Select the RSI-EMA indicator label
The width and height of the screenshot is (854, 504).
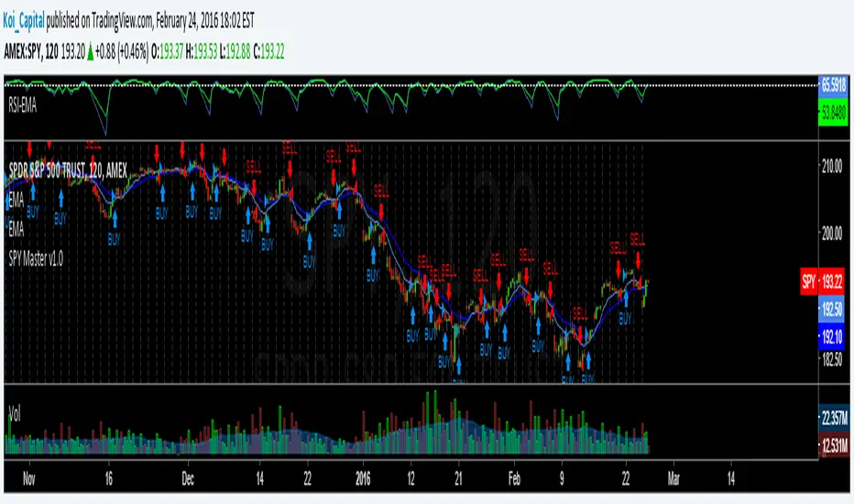pos(22,105)
